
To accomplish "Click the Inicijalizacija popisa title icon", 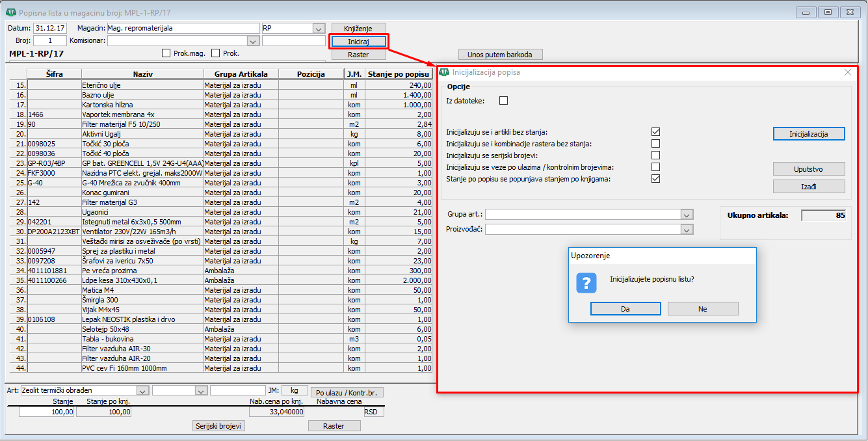I will 445,73.
